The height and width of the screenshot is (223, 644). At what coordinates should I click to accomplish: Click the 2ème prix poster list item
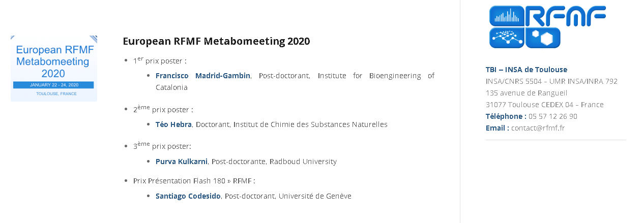163,109
